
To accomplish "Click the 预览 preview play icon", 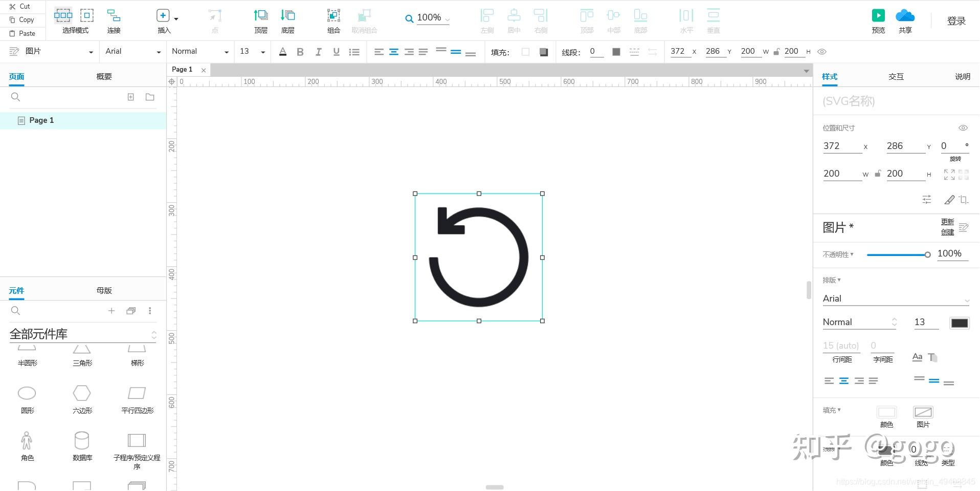I will pyautogui.click(x=878, y=16).
